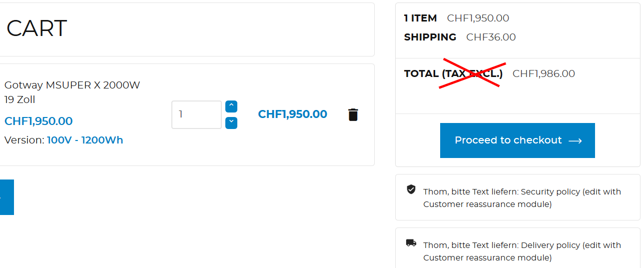Click the partially visible blue button at left edge

click(6, 197)
